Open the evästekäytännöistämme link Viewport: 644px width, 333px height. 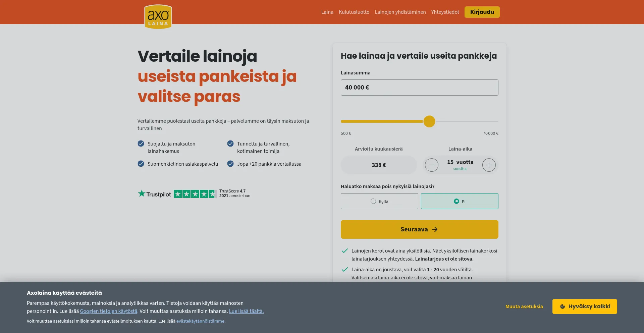coord(200,321)
